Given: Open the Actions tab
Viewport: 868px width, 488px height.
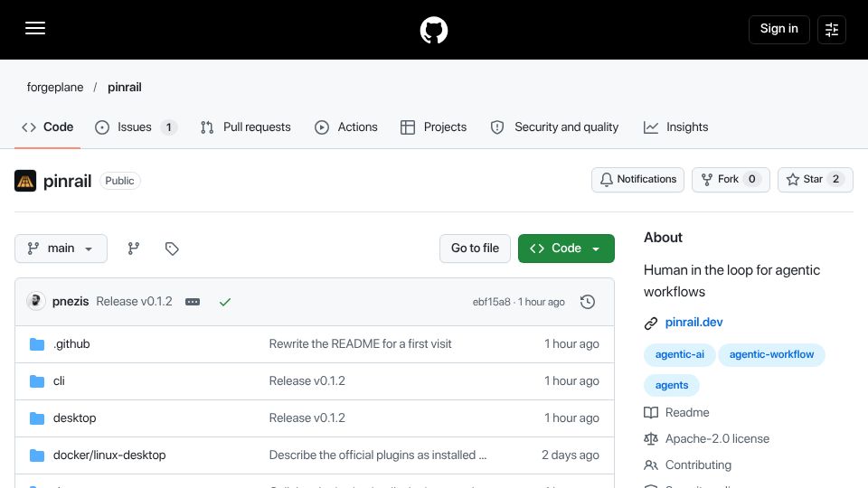Looking at the screenshot, I should (346, 127).
